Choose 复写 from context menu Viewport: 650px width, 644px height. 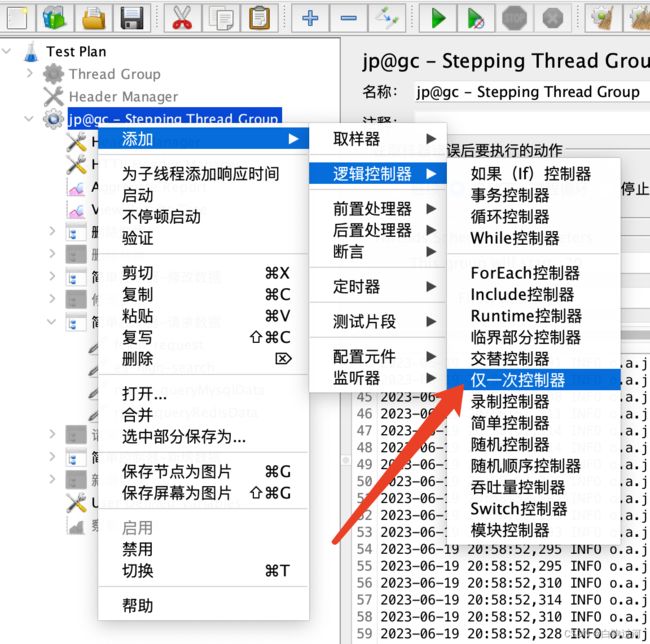pyautogui.click(x=203, y=337)
